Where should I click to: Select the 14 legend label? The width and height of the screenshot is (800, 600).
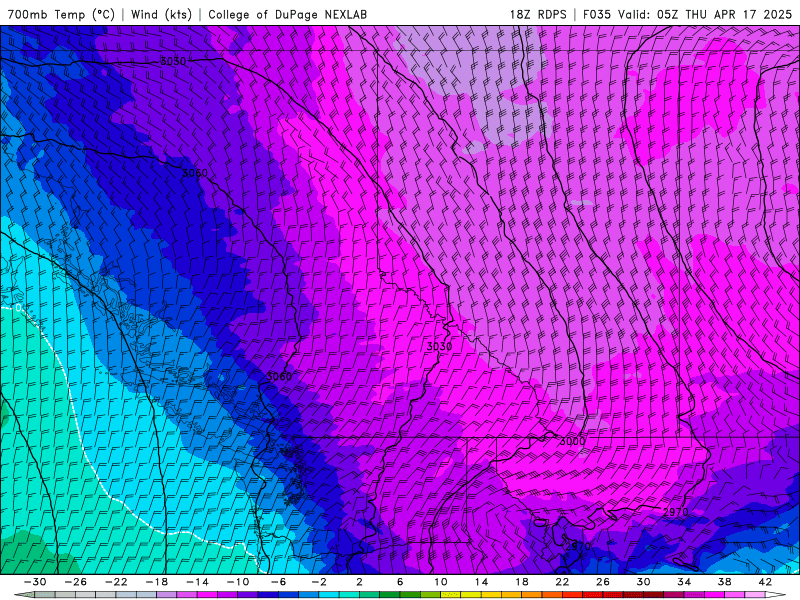481,582
